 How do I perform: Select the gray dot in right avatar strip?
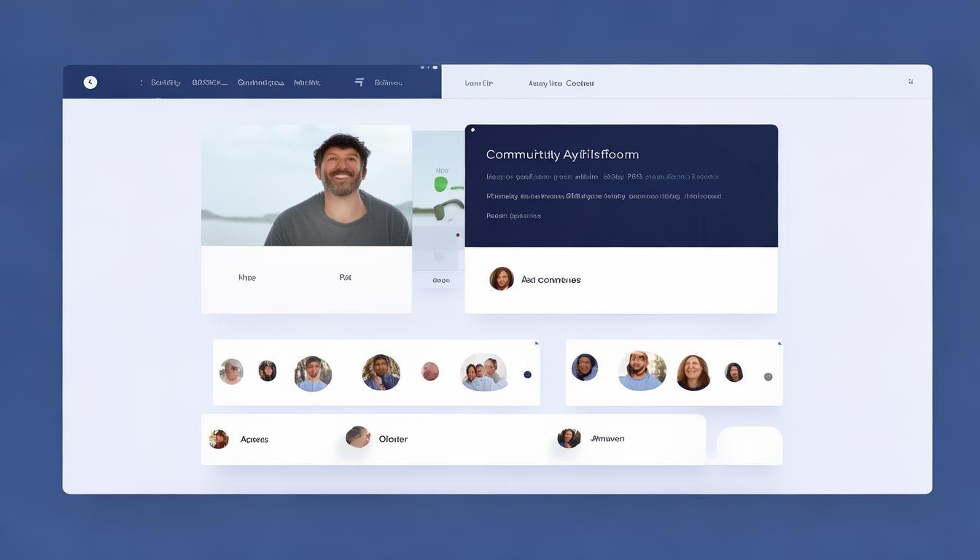(768, 377)
